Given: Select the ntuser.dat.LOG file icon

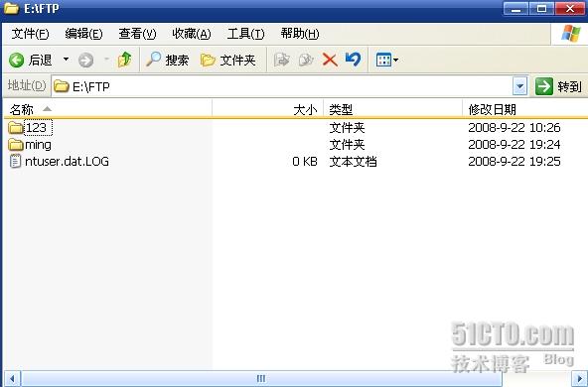Looking at the screenshot, I should [15, 162].
